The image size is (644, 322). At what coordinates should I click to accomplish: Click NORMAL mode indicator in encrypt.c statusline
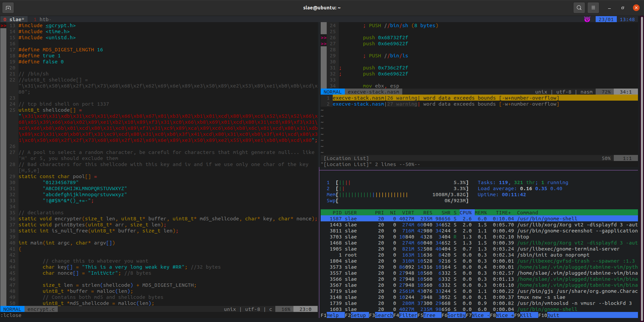pos(12,309)
